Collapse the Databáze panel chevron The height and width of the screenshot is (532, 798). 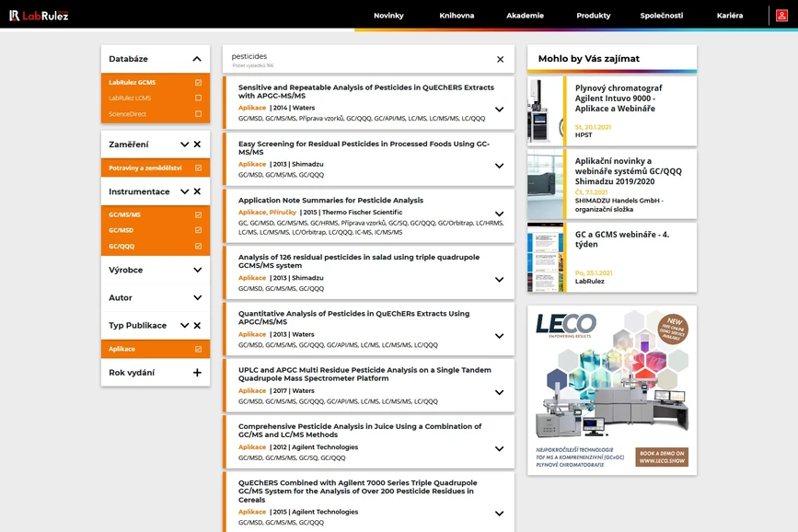tap(197, 59)
